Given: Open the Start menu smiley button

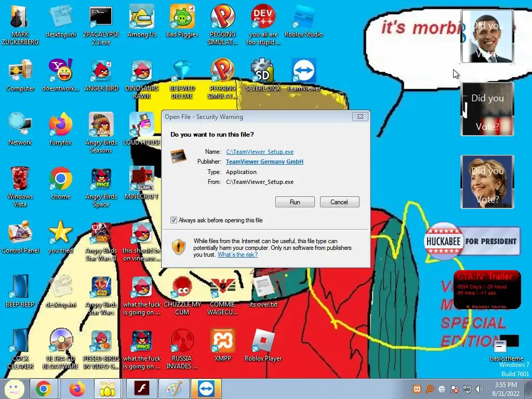Looking at the screenshot, I should 14,389.
